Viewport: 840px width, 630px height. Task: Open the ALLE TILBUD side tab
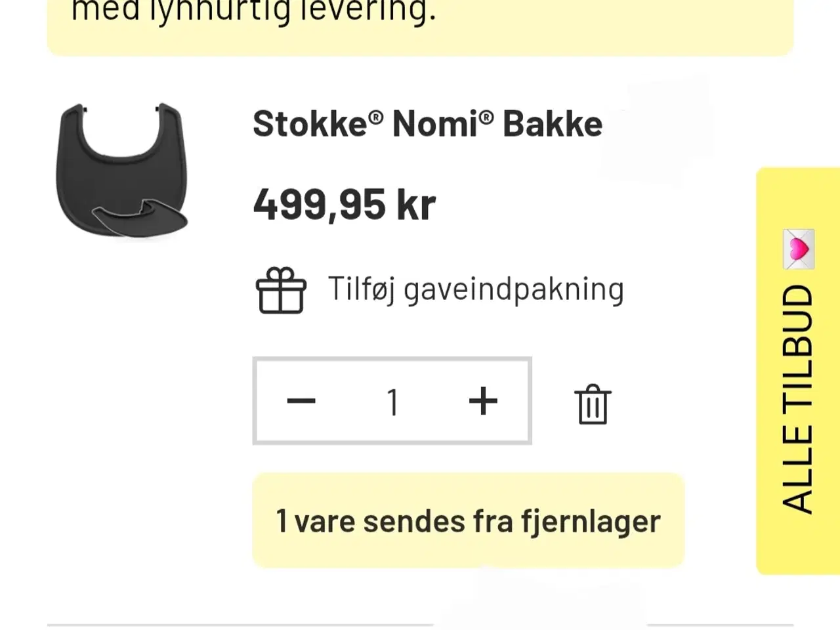pyautogui.click(x=797, y=398)
